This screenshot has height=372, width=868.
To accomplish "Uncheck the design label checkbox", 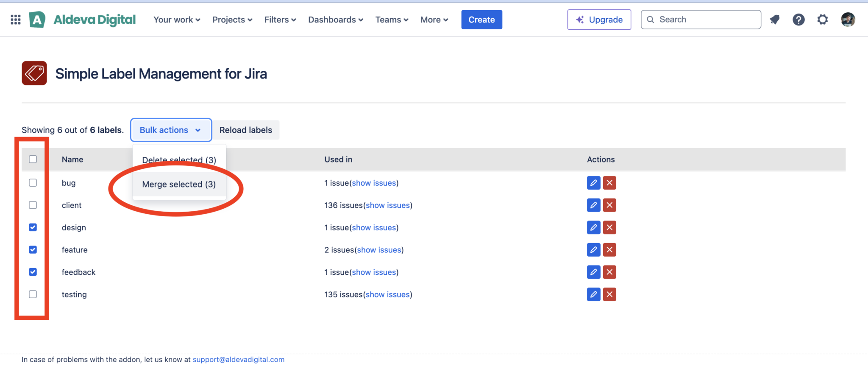I will 33,227.
